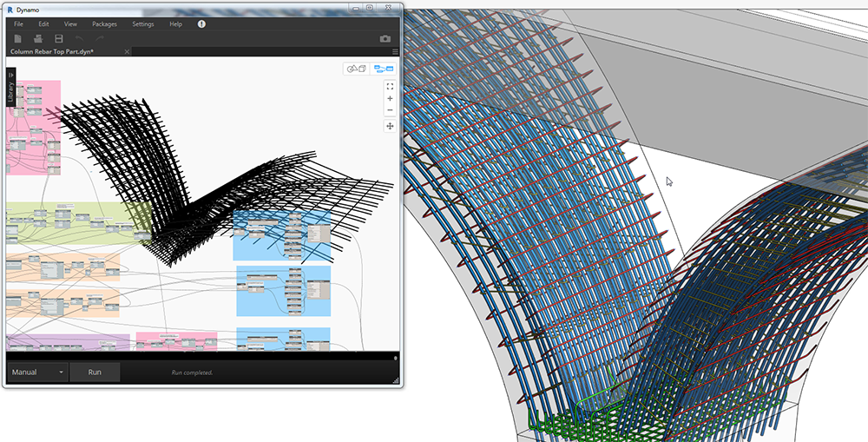Select the purple node group

(x=68, y=342)
